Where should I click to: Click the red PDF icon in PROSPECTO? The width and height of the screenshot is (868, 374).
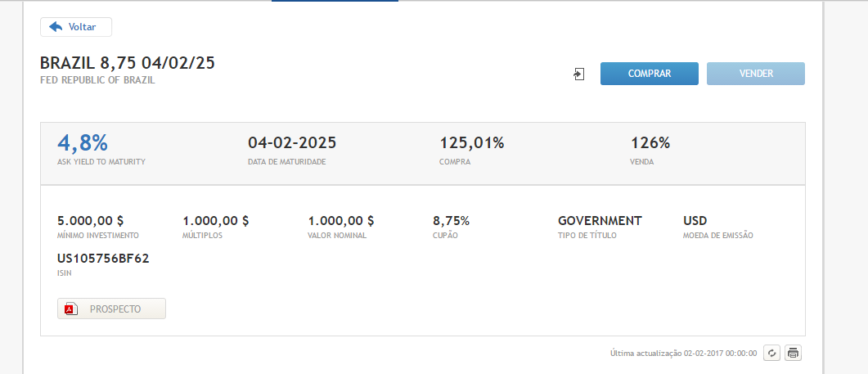click(x=70, y=309)
